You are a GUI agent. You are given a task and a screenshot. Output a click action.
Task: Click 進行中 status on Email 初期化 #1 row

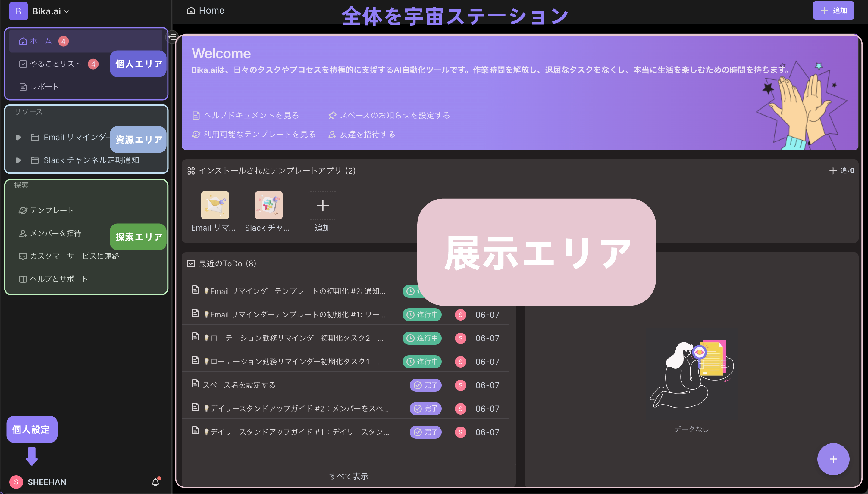point(422,315)
